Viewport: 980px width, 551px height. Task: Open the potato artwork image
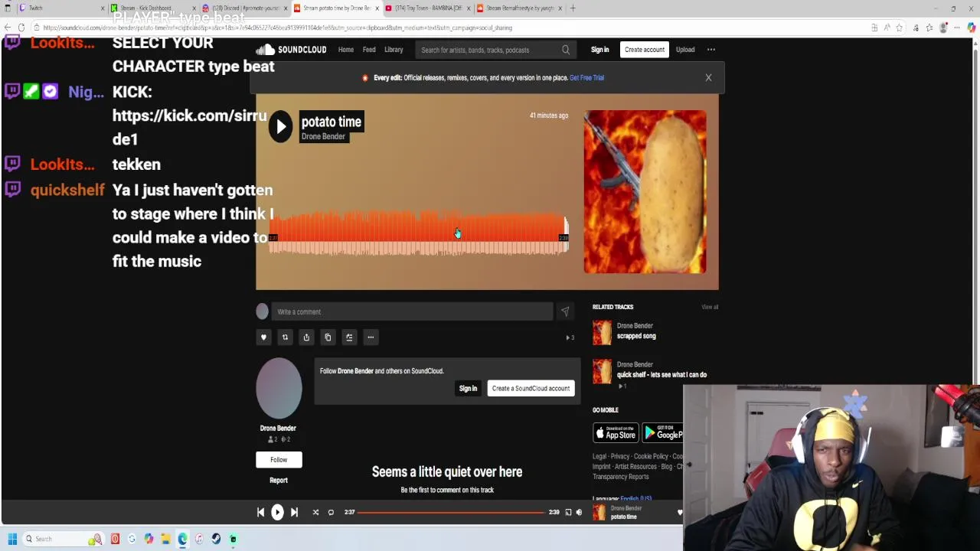(x=645, y=191)
